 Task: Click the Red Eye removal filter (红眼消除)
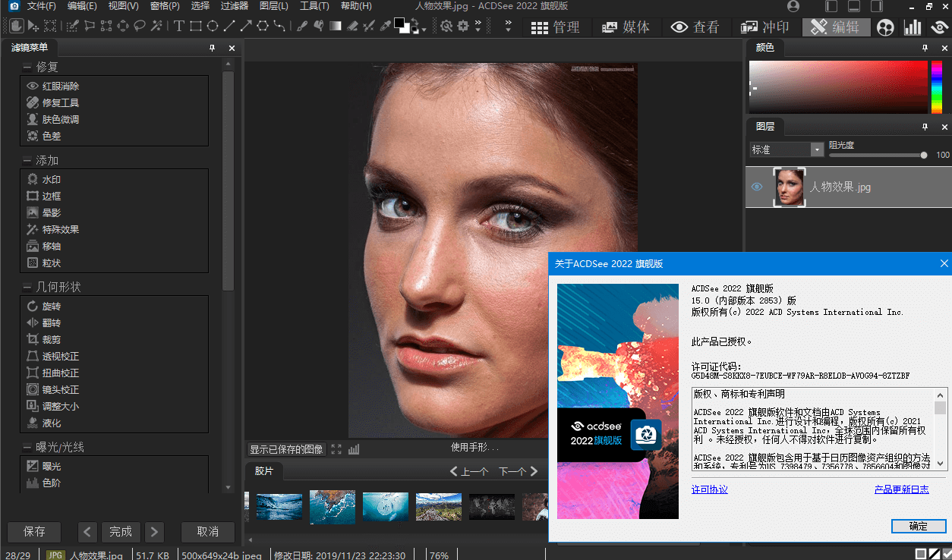[x=60, y=86]
